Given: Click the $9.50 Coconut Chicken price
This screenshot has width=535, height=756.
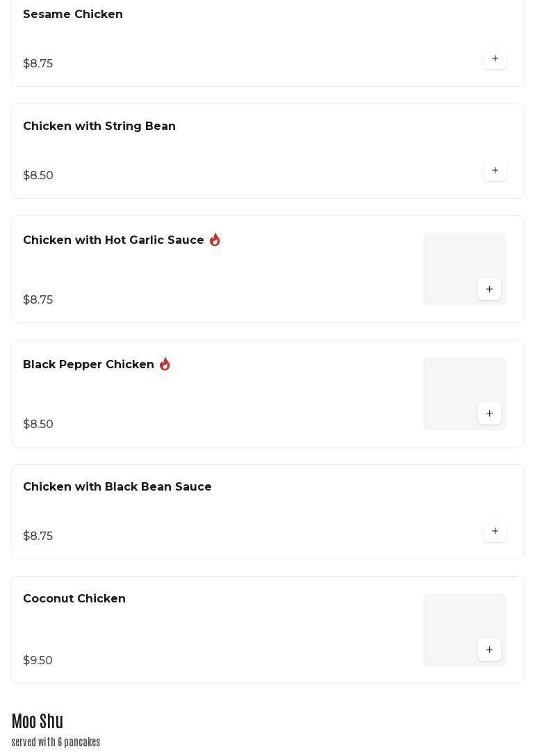Looking at the screenshot, I should [x=38, y=660].
